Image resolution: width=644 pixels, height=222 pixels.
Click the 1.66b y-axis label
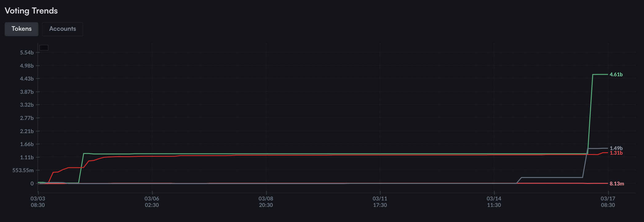27,144
